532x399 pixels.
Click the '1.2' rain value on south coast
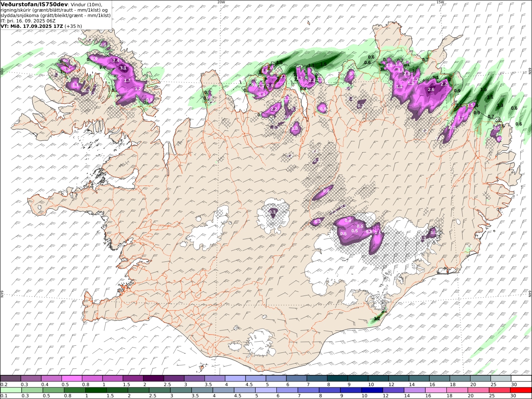377,318
